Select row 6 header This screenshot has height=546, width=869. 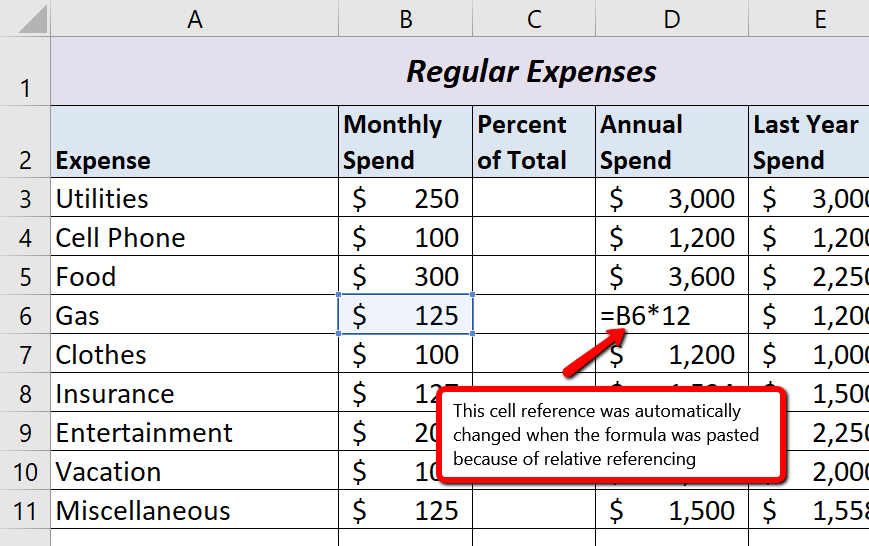click(25, 315)
